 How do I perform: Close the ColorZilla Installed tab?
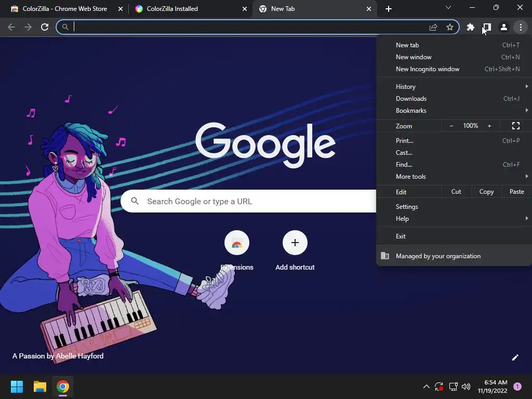[245, 9]
